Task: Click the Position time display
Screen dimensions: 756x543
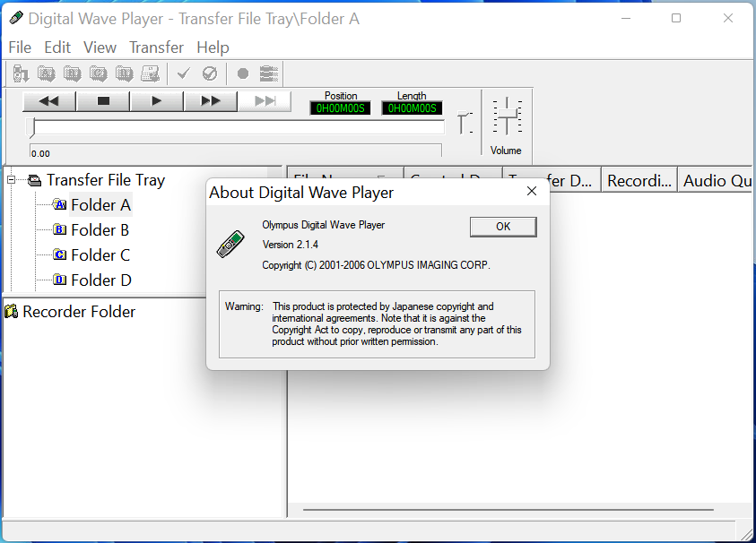Action: click(x=341, y=108)
